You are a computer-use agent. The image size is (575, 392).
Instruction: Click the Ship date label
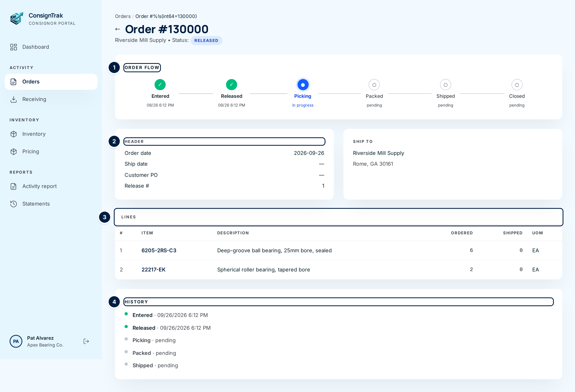tap(136, 164)
